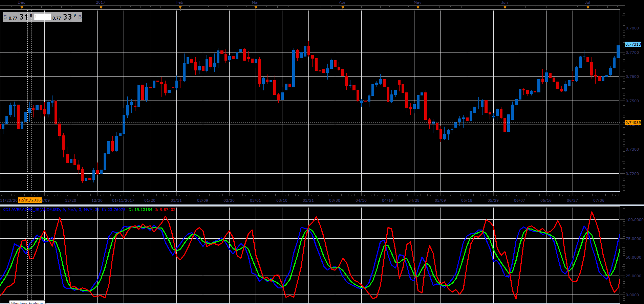Click the 07/06 date axis label
This screenshot has height=304, width=644.
pyautogui.click(x=599, y=200)
